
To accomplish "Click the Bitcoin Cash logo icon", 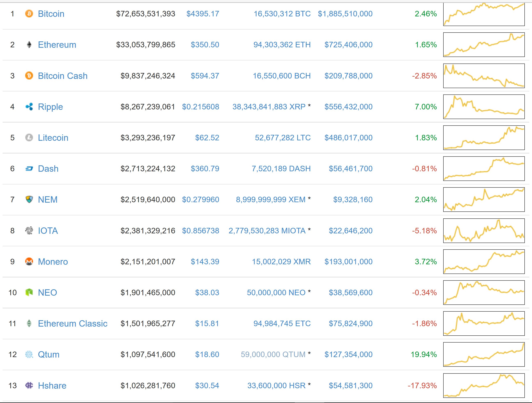I will 29,76.
